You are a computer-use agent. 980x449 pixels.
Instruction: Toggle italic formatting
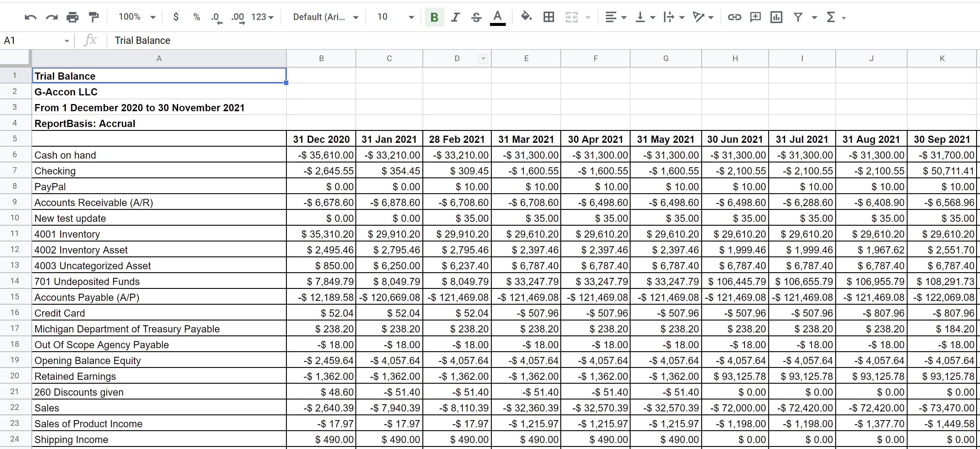pos(455,17)
